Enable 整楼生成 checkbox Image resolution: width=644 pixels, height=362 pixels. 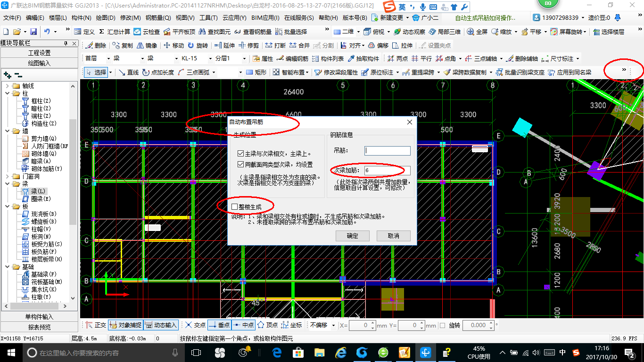point(234,206)
